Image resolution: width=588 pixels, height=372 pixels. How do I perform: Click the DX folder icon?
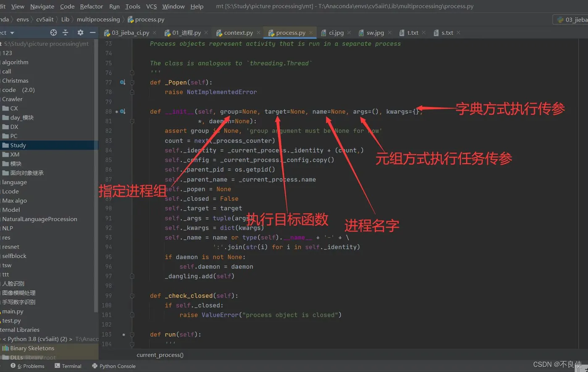click(x=5, y=127)
